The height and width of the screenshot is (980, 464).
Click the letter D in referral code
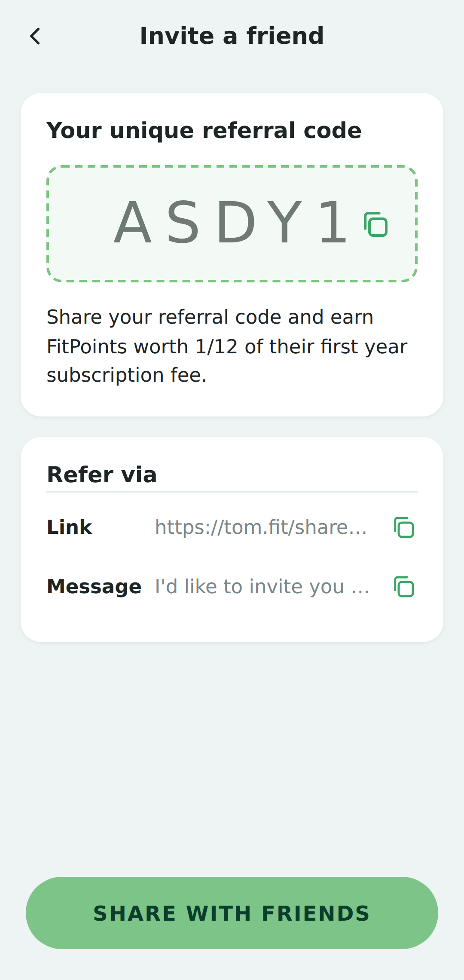[236, 223]
